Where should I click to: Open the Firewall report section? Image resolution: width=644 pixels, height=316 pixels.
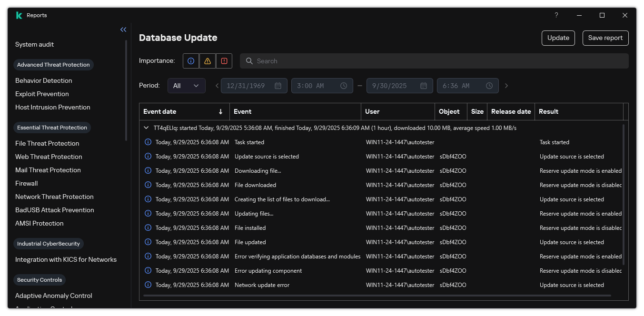click(26, 183)
